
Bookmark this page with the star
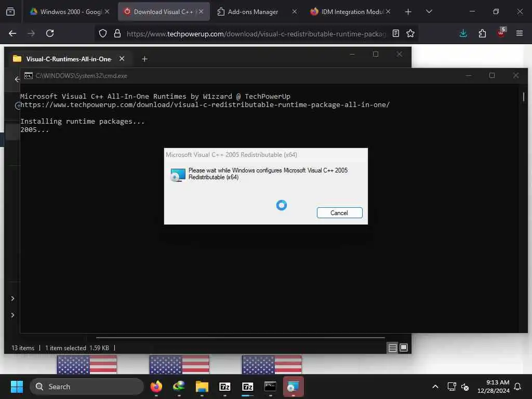(410, 33)
